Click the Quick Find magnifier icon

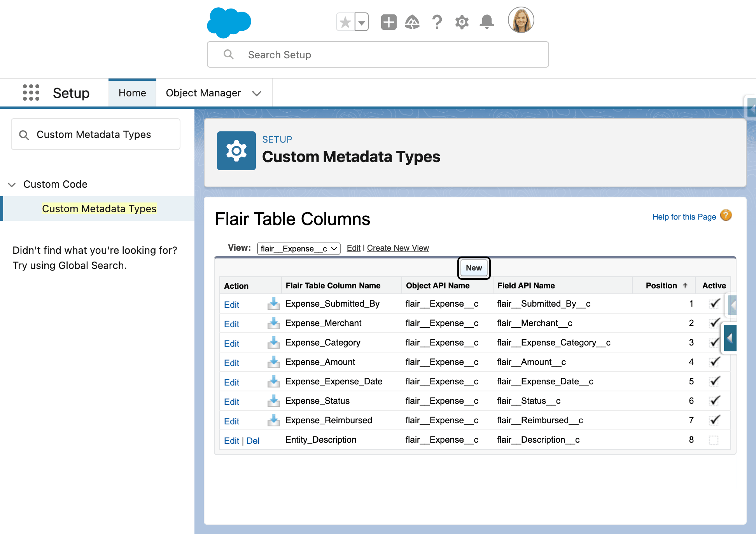[x=24, y=135]
